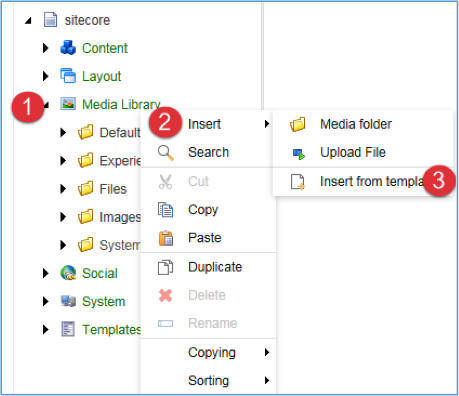Click the Rename menu entry
The height and width of the screenshot is (396, 459).
(x=208, y=323)
